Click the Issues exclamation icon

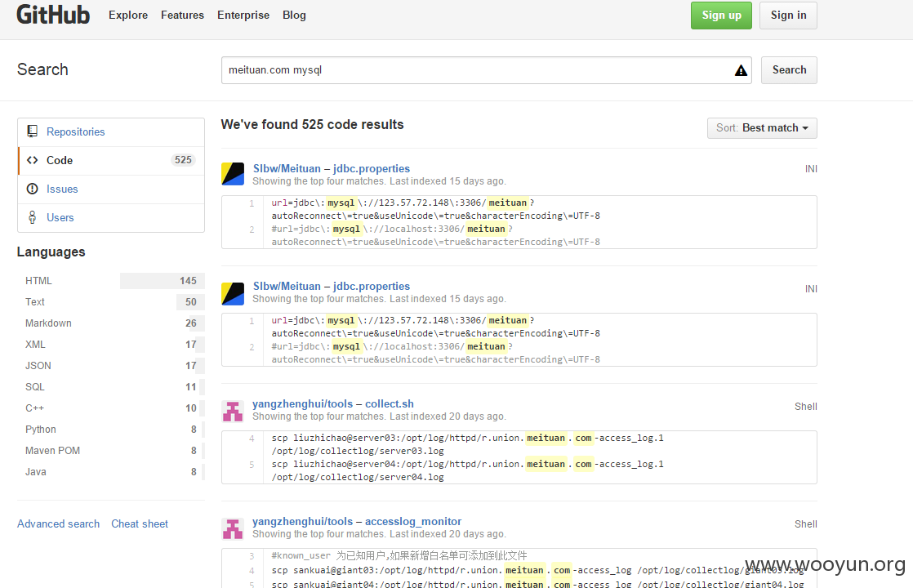(33, 189)
